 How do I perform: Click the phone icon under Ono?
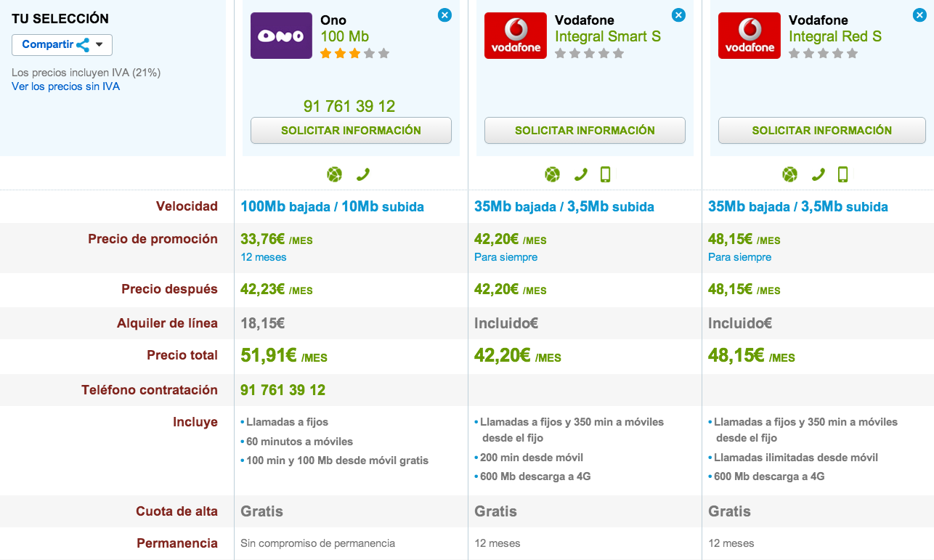pos(363,174)
